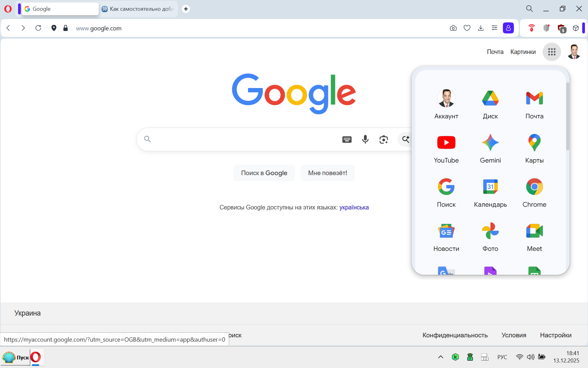Expand hidden system tray icons chevron
Image resolution: width=588 pixels, height=368 pixels.
point(440,357)
